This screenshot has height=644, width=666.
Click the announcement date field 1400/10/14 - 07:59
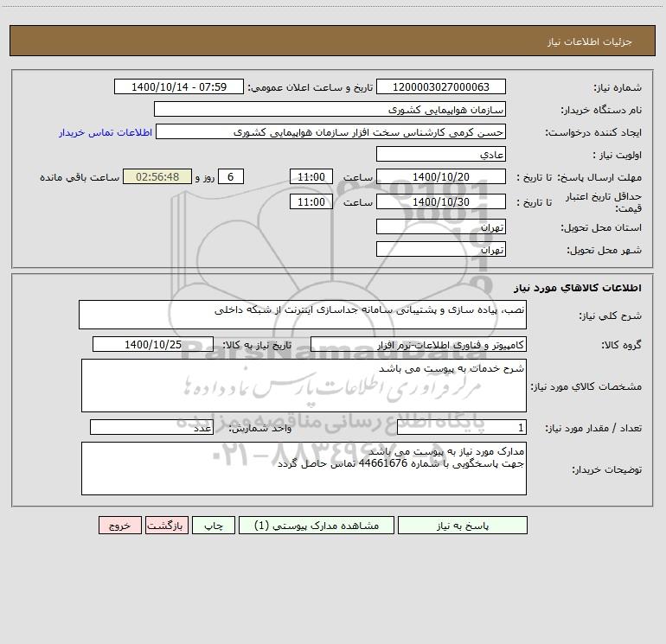click(x=179, y=86)
